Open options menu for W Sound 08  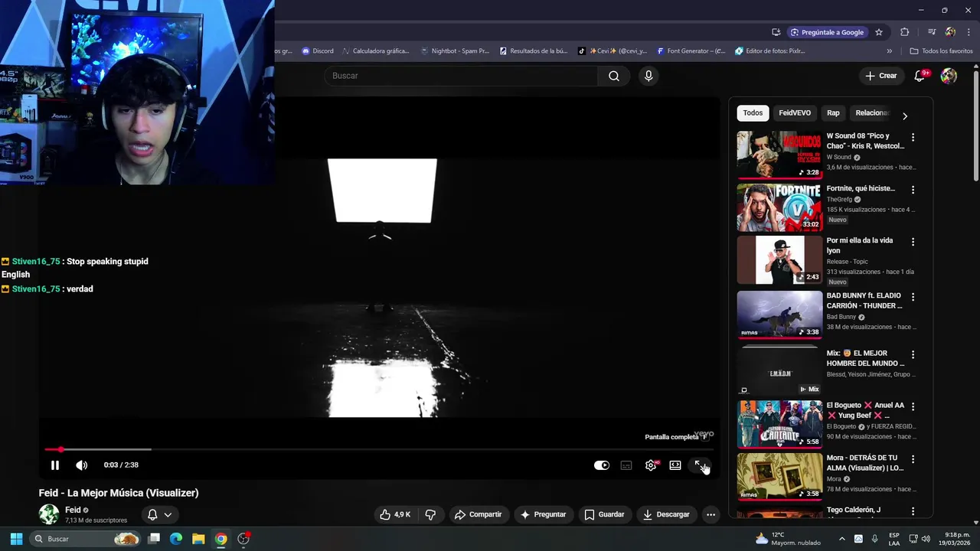click(x=913, y=137)
